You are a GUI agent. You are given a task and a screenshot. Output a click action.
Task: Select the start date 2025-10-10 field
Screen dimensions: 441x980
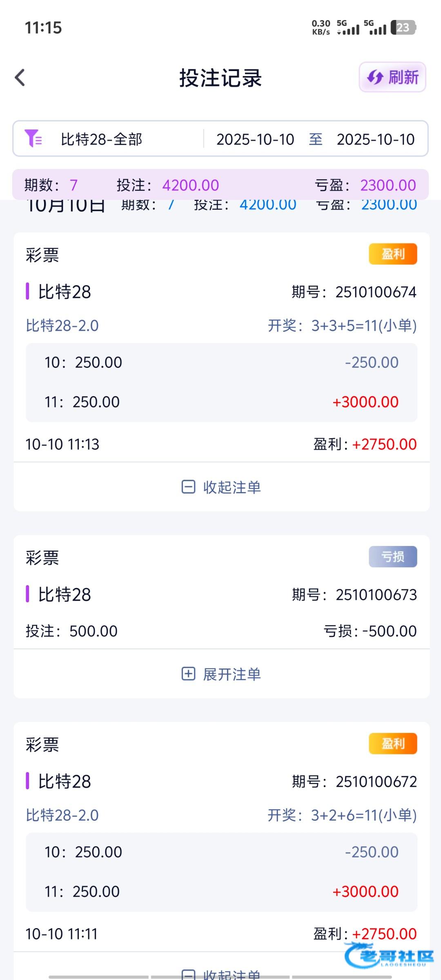[x=255, y=139]
